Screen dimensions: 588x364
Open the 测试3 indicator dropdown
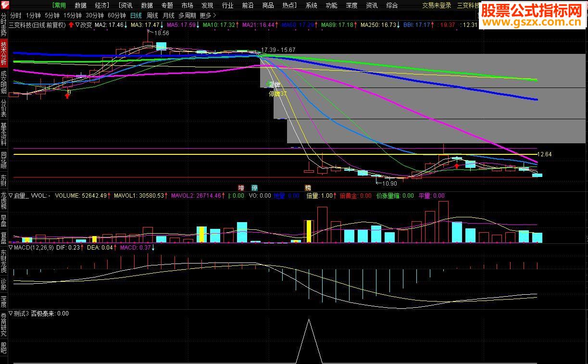[11, 314]
